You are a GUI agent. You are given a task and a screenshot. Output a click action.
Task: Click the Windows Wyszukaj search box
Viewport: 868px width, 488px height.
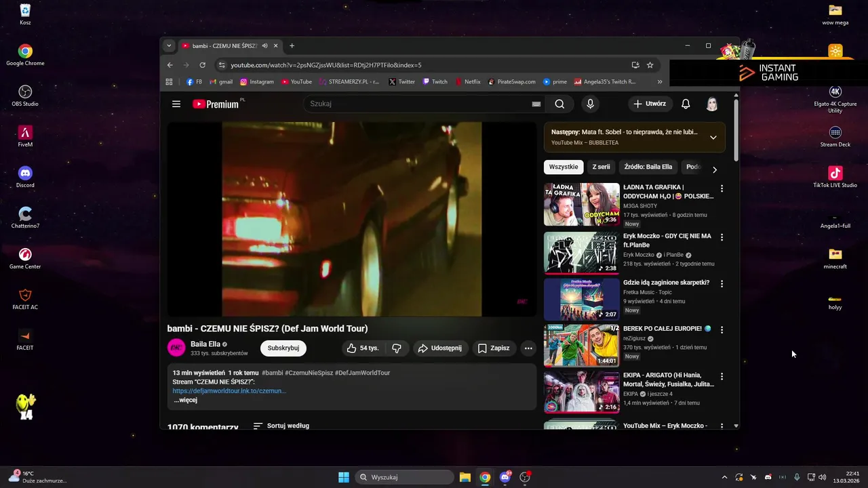coord(404,477)
